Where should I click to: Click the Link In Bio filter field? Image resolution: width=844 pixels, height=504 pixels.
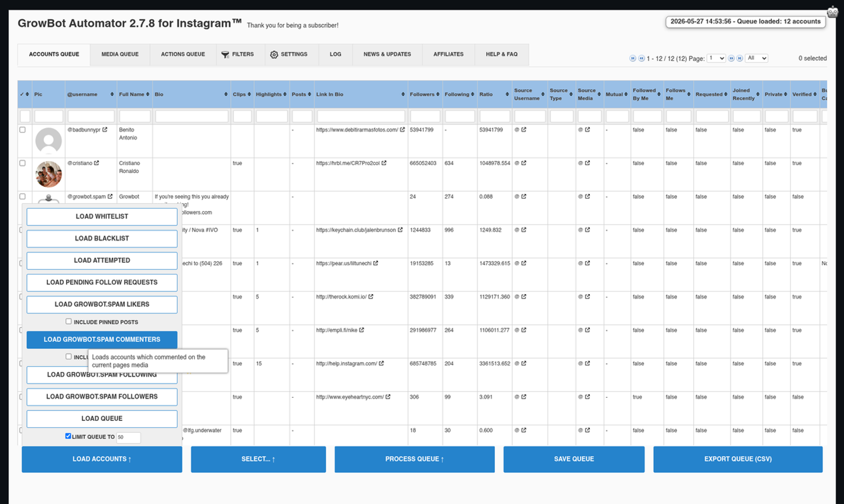(361, 116)
